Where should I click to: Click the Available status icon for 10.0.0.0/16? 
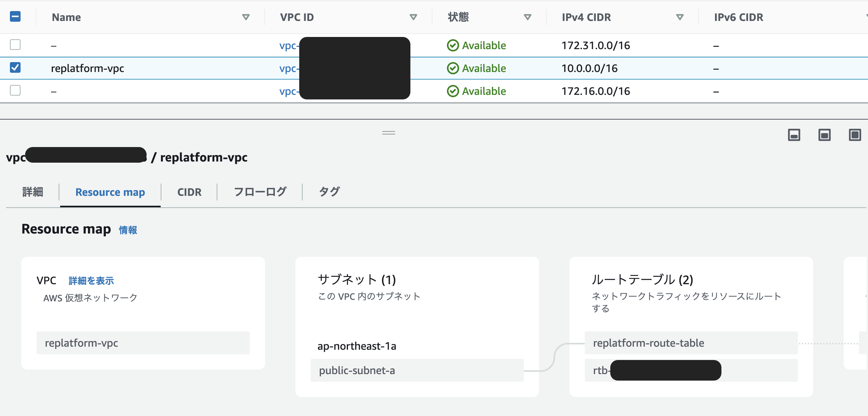(453, 68)
